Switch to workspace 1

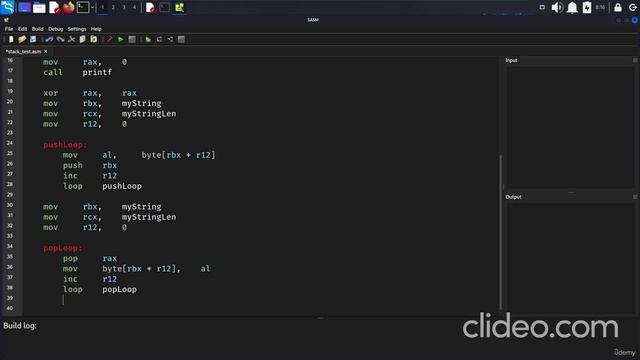pyautogui.click(x=102, y=7)
